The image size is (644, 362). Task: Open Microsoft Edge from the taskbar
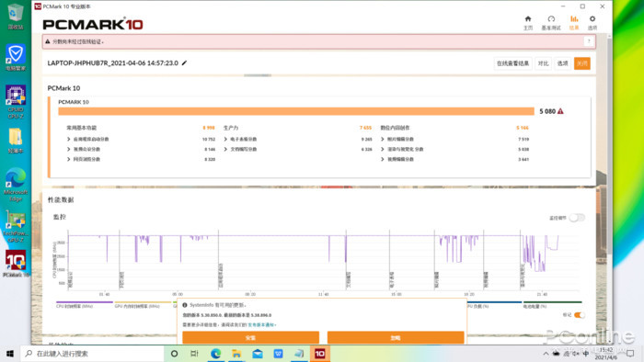[x=215, y=354]
